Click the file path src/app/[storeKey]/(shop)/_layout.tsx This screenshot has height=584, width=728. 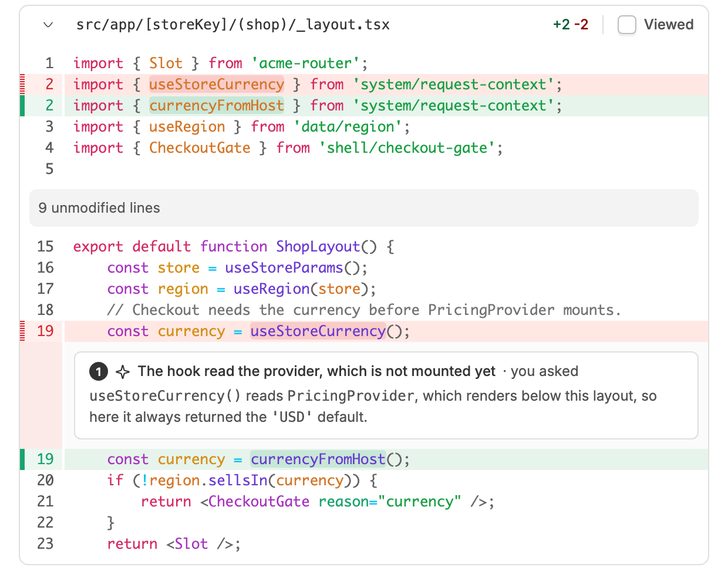233,25
